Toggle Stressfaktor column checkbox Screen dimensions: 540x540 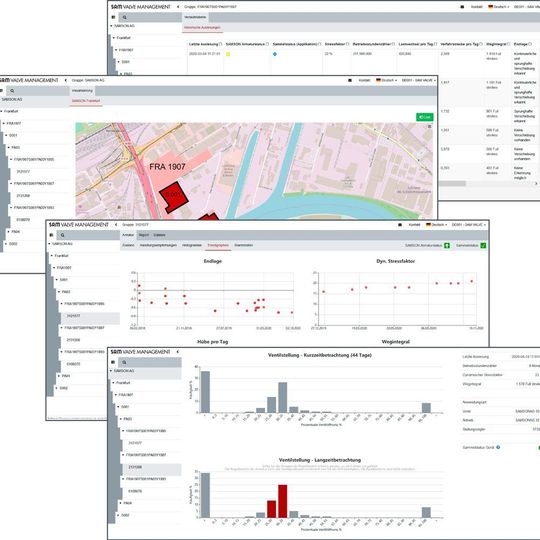click(347, 44)
